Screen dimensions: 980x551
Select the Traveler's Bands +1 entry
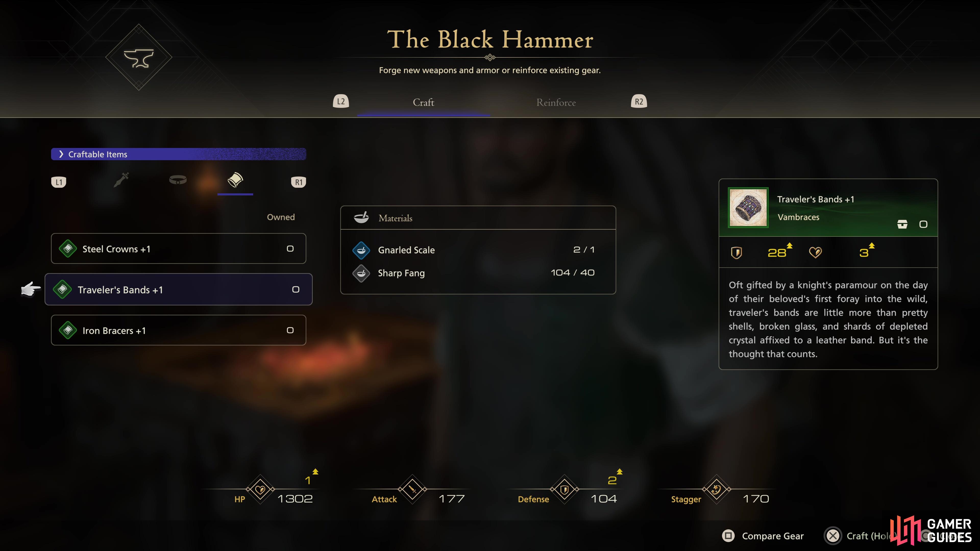(178, 289)
